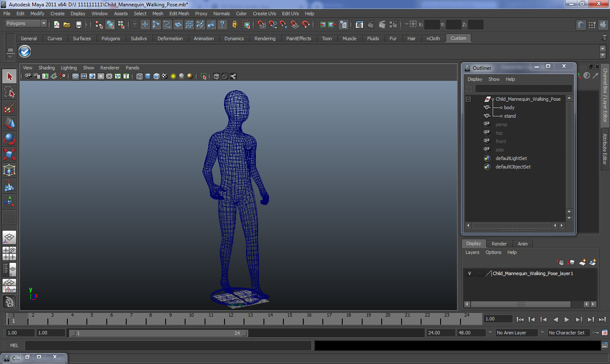The height and width of the screenshot is (364, 610).
Task: Click the playback range slider bar
Action: tap(158, 333)
